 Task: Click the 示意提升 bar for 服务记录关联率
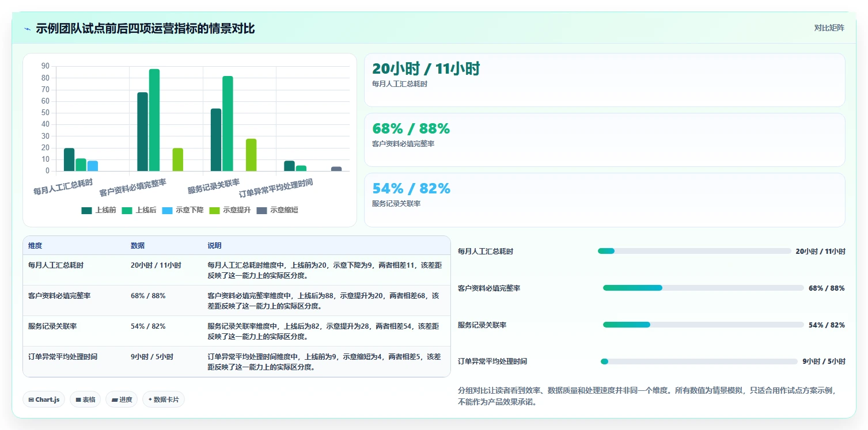click(x=251, y=155)
